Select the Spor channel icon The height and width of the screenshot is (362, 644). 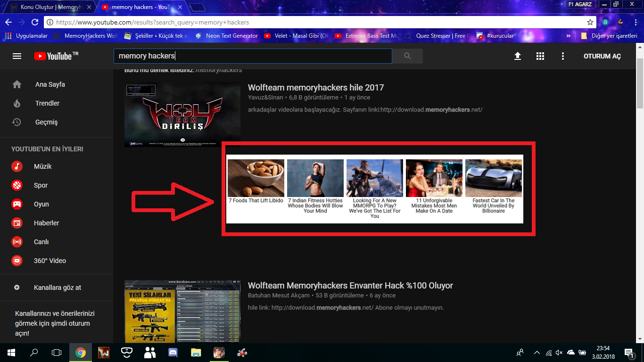pos(17,185)
